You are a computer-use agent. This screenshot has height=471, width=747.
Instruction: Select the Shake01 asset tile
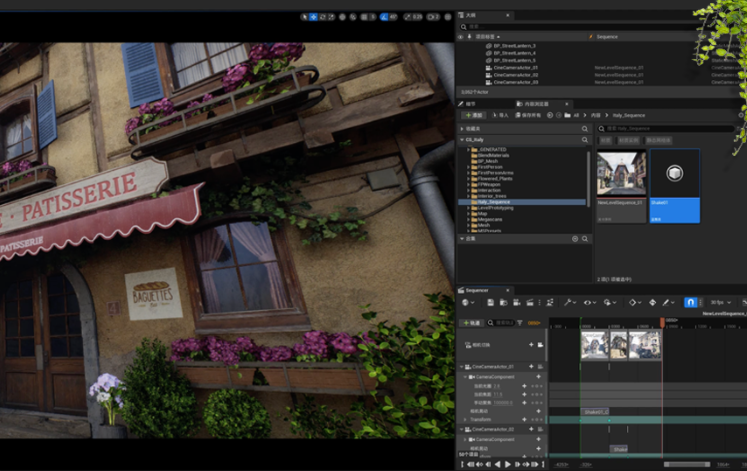pos(675,186)
